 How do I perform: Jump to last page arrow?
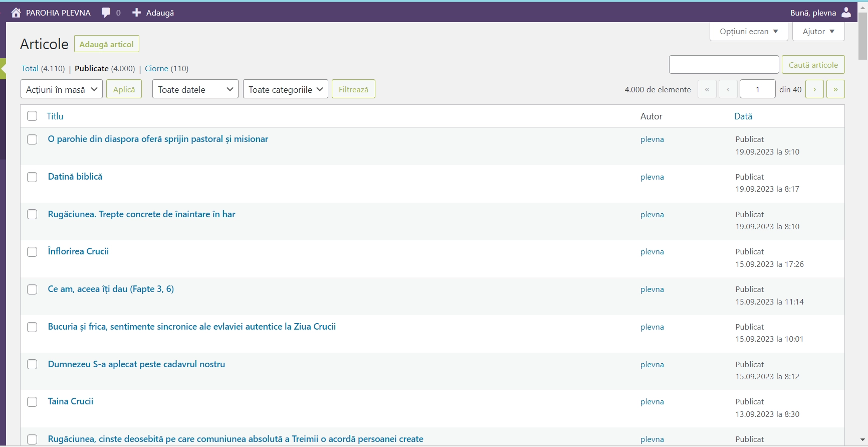coord(835,89)
